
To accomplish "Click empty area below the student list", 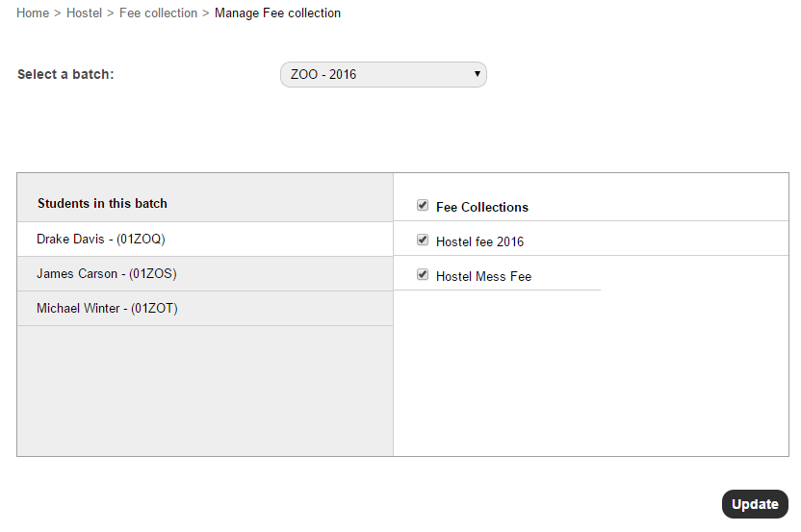I will (205, 392).
